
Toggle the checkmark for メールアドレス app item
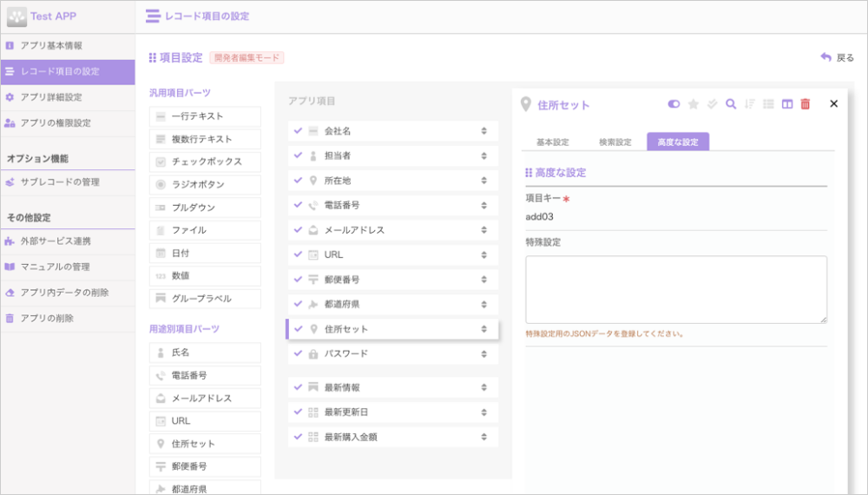298,229
